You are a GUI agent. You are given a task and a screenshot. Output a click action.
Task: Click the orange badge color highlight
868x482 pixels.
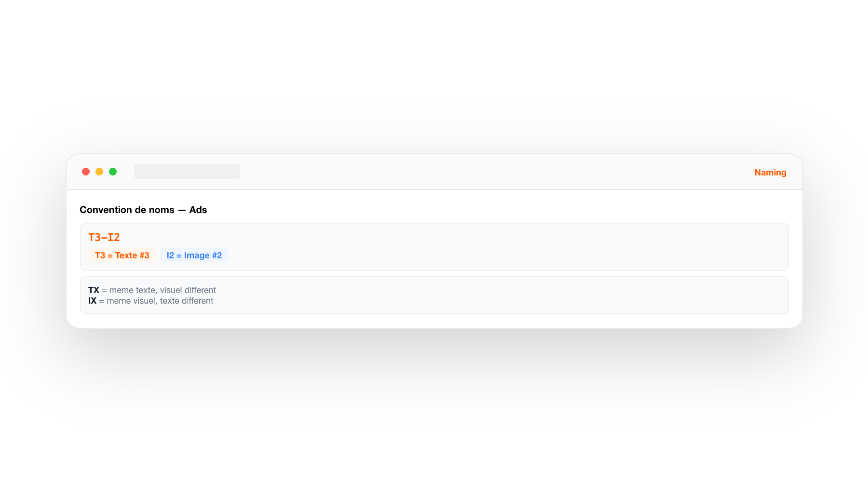tap(122, 255)
